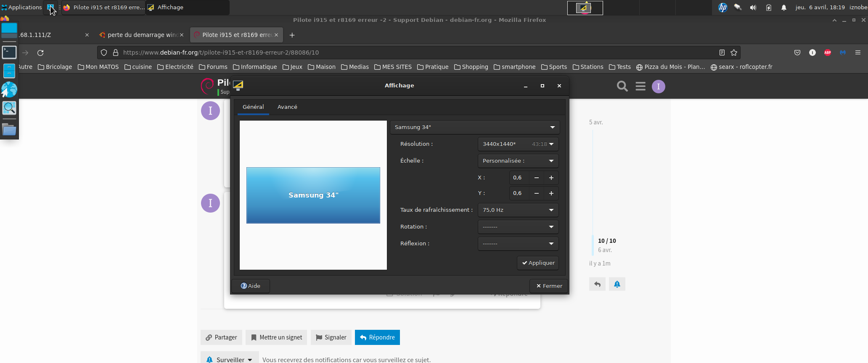Click the Répondre reply button
868x363 pixels.
(x=377, y=337)
